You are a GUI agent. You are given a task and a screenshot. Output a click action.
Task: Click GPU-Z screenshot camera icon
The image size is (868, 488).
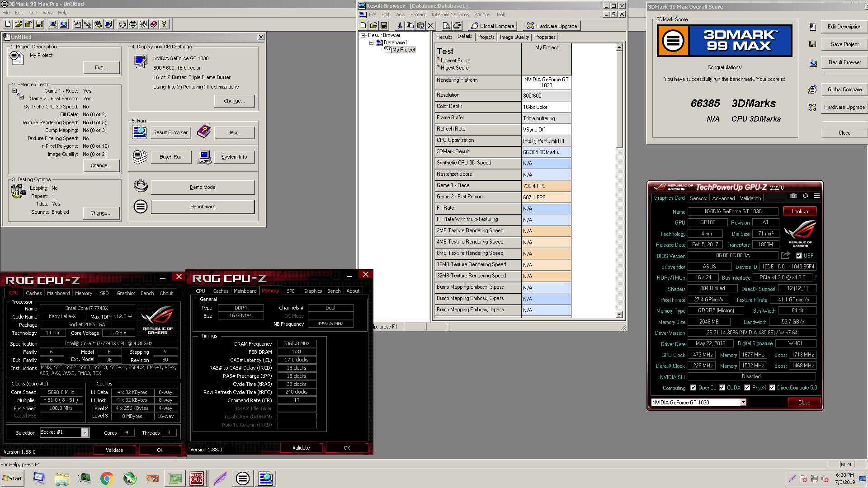[x=793, y=196]
